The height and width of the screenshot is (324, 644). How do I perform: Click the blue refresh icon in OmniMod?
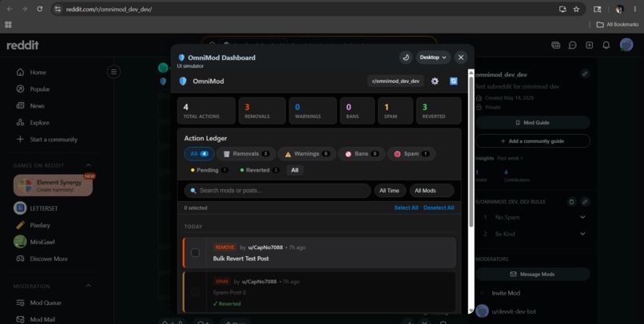click(x=453, y=81)
